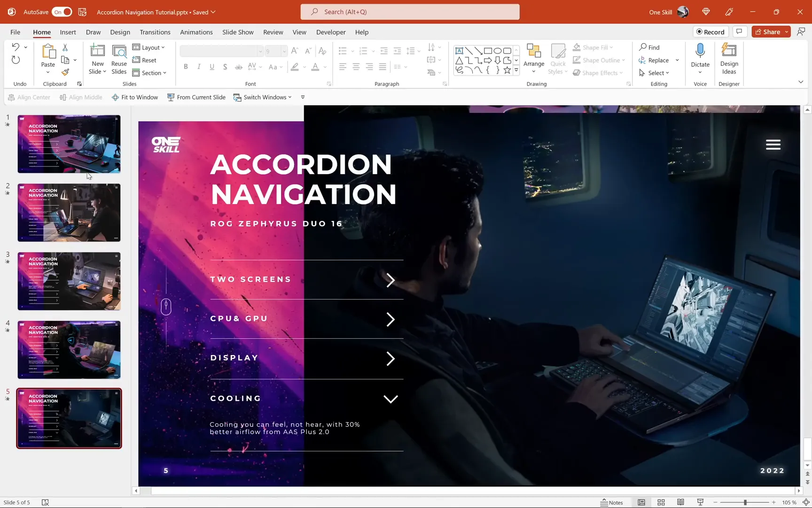This screenshot has height=508, width=812.
Task: Click the star shape in shapes gallery
Action: pos(507,70)
